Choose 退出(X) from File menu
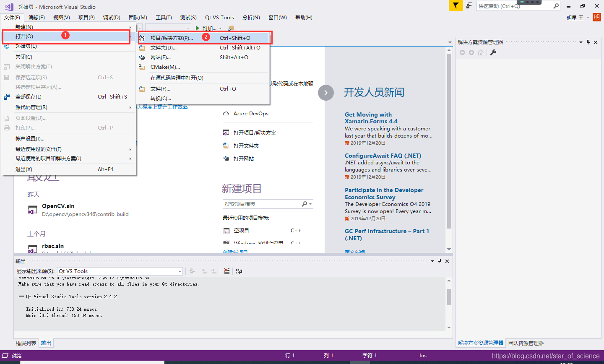The image size is (604, 364). 68,169
